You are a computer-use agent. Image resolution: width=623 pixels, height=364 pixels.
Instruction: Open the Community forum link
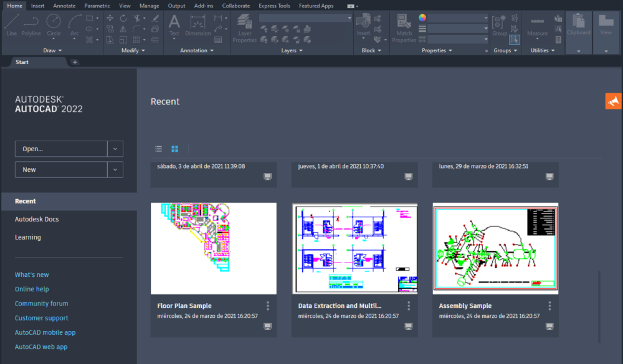pos(41,303)
